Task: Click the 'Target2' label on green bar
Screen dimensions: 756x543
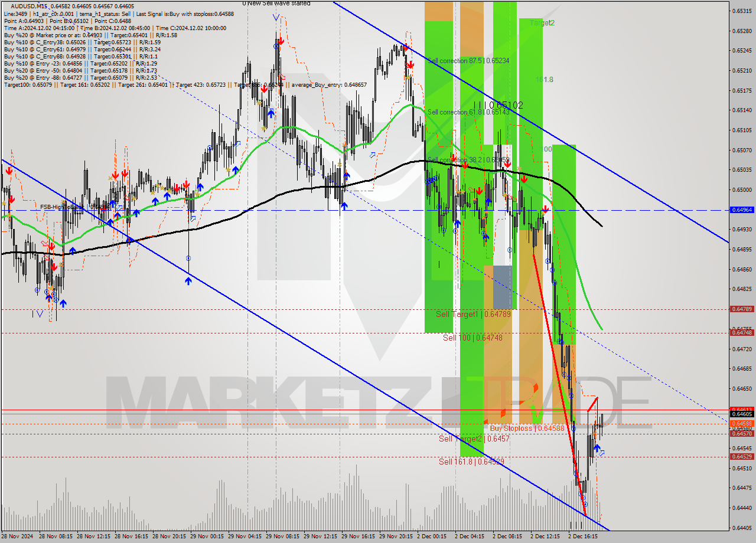Action: (542, 23)
